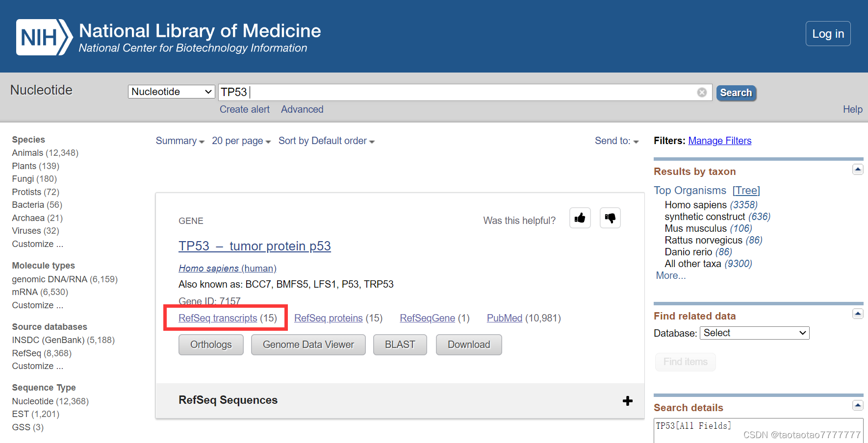Collapse the Search details panel

click(858, 405)
